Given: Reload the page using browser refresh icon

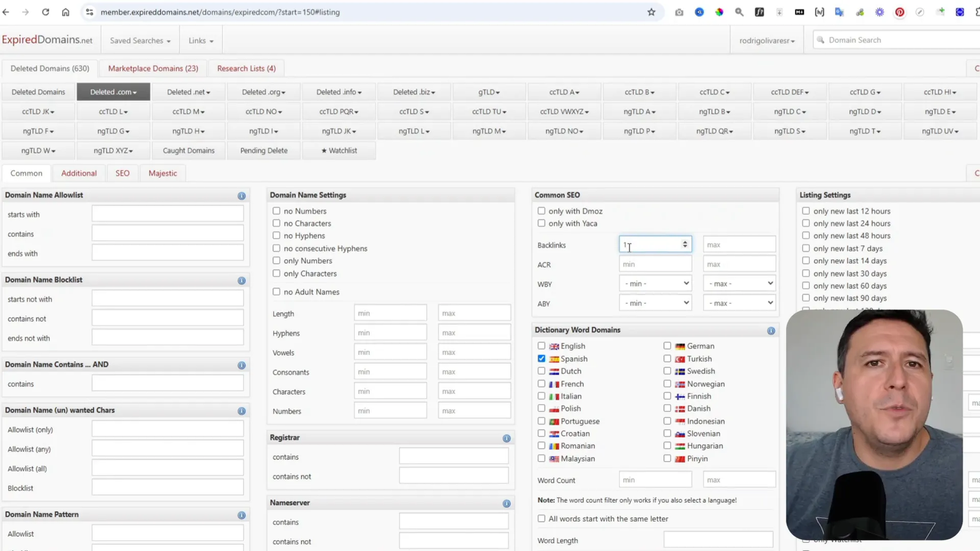Looking at the screenshot, I should pyautogui.click(x=45, y=12).
